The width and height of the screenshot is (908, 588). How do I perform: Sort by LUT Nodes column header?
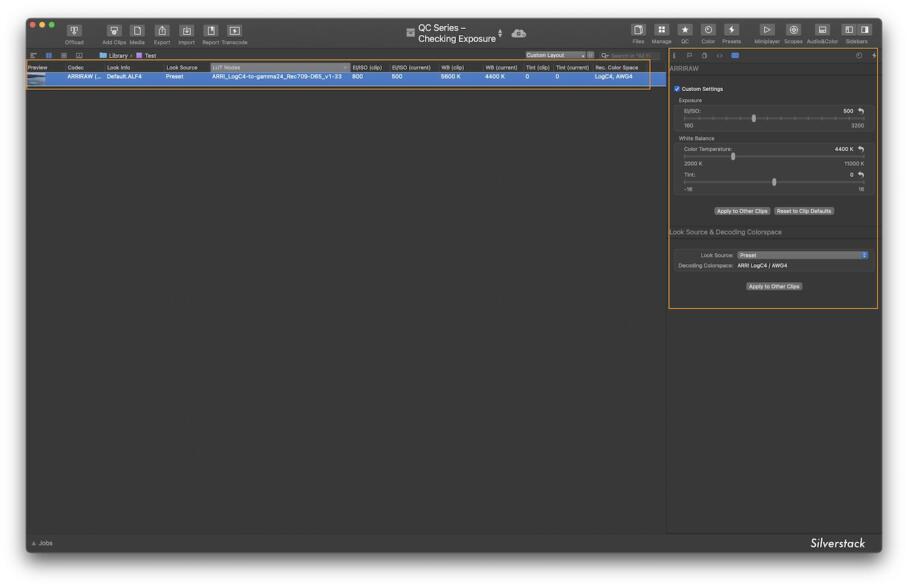point(280,67)
